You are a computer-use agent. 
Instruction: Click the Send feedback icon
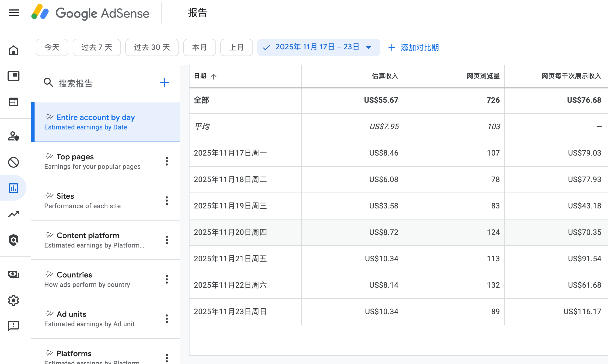(x=13, y=326)
